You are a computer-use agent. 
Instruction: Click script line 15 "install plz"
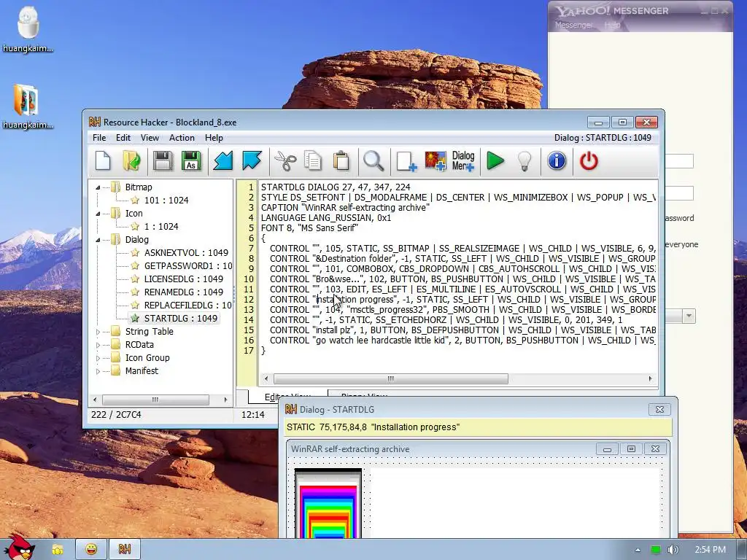458,330
